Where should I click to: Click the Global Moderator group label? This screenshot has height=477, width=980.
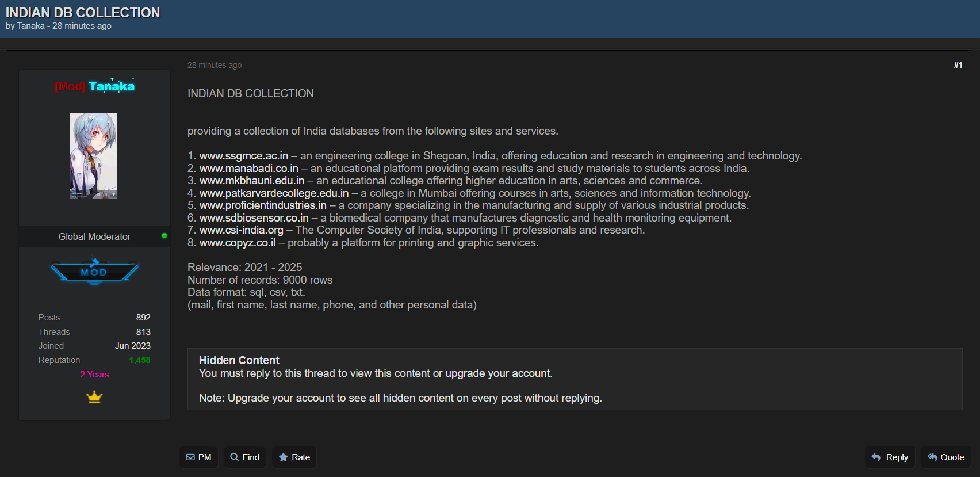click(x=94, y=236)
